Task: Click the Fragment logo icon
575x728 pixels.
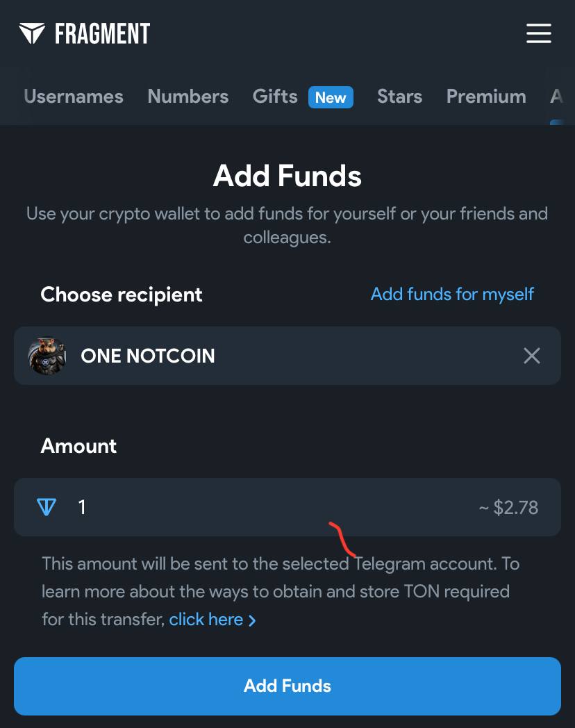Action: (32, 33)
